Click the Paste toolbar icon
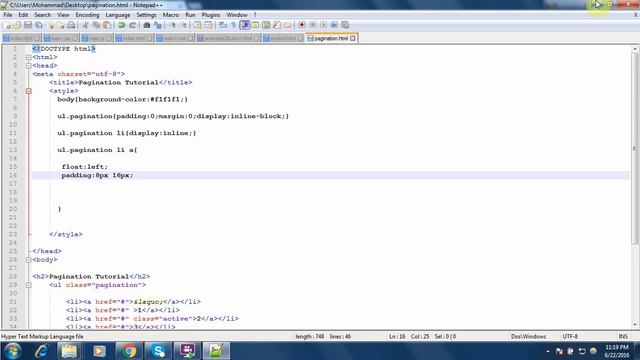Viewport: 640px width, 360px height. coord(107,25)
